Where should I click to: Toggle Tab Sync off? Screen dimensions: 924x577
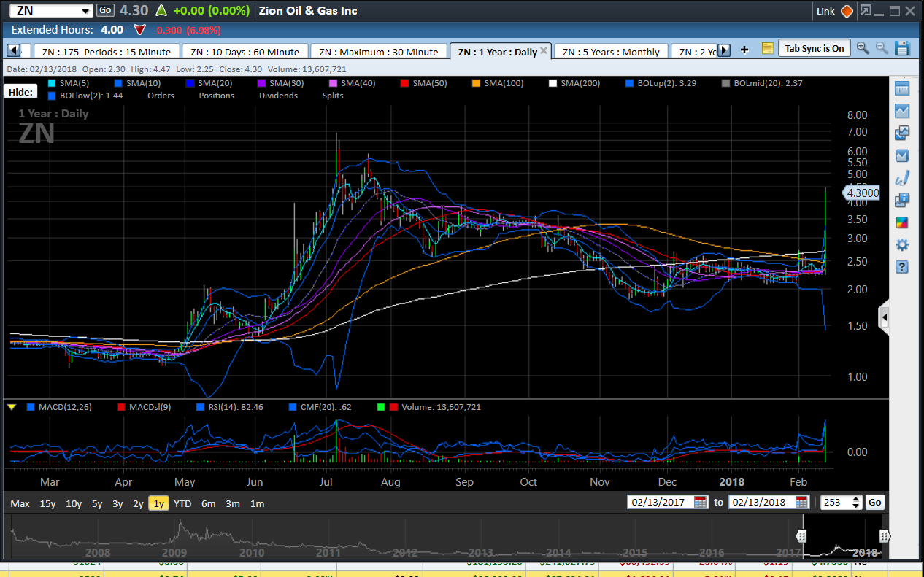815,48
